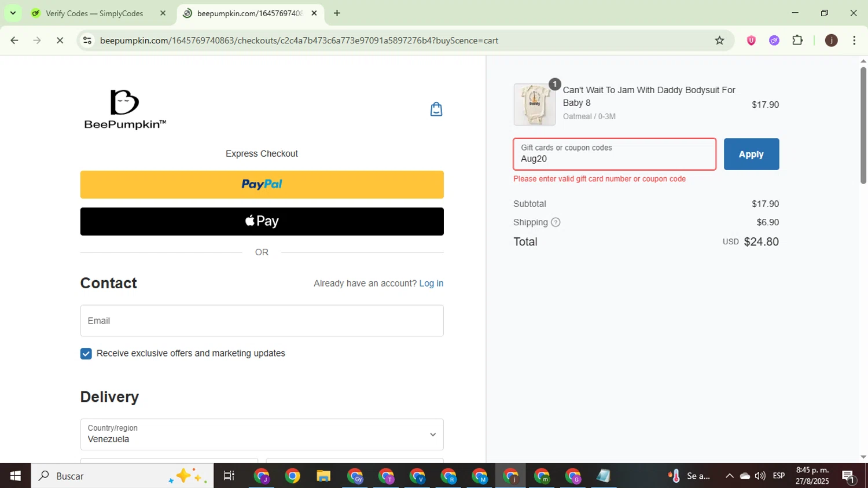Bookmark this page with star icon
This screenshot has height=488, width=868.
tap(719, 41)
